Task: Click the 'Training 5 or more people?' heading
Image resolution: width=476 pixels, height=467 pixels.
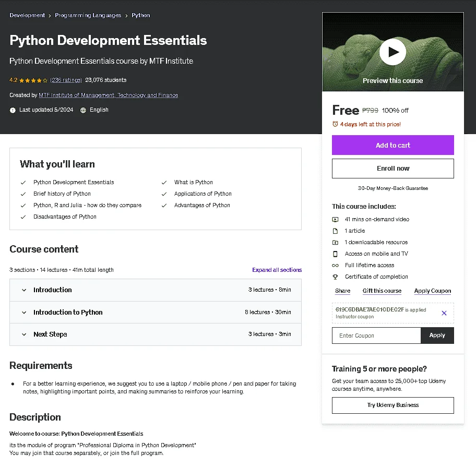Action: 379,369
